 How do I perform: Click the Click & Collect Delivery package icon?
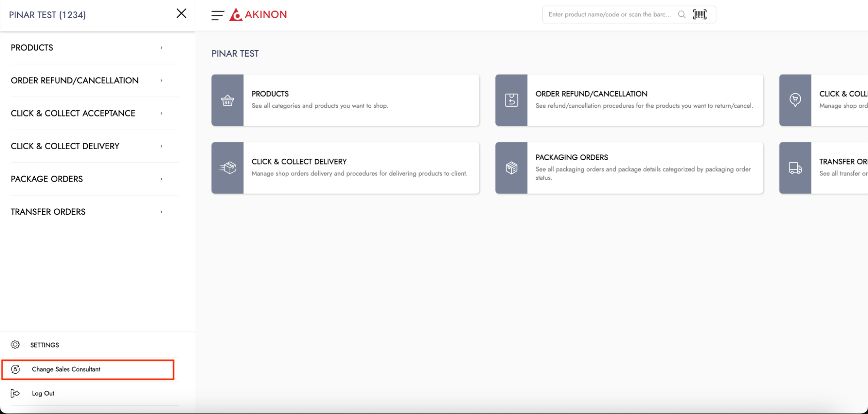point(228,168)
